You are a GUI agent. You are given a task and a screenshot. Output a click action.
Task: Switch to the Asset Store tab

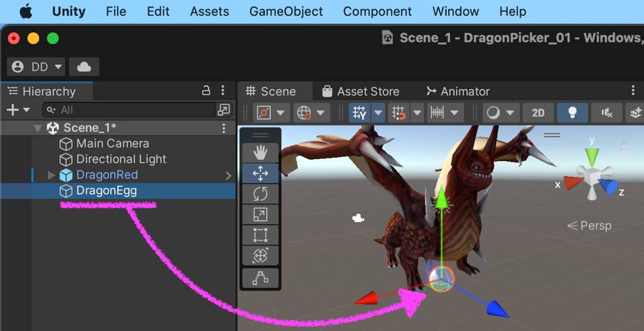[359, 91]
